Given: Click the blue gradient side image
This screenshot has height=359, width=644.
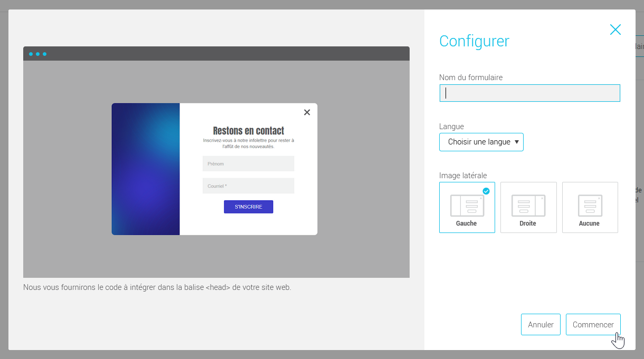Looking at the screenshot, I should (x=146, y=169).
